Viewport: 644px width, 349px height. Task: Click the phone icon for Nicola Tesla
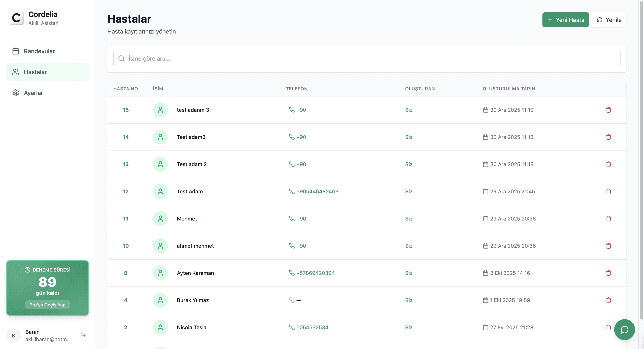coord(291,327)
